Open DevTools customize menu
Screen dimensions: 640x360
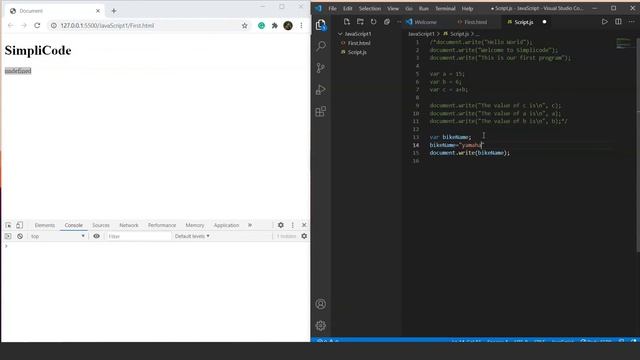pos(293,225)
